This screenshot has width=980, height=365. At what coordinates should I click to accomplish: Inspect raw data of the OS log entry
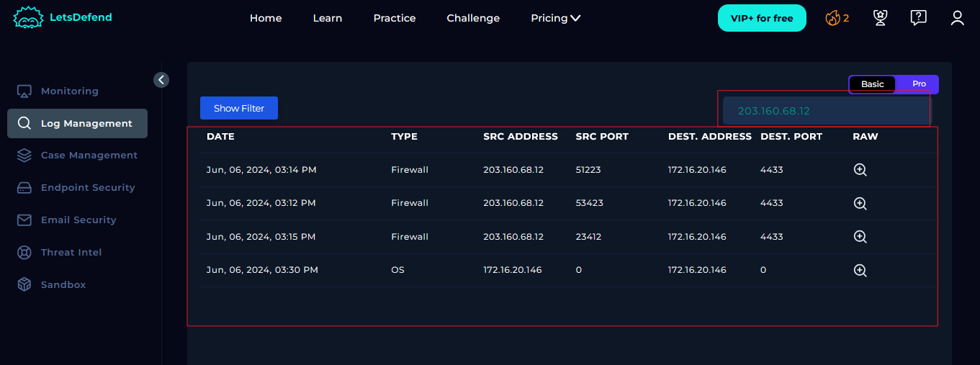click(x=860, y=270)
